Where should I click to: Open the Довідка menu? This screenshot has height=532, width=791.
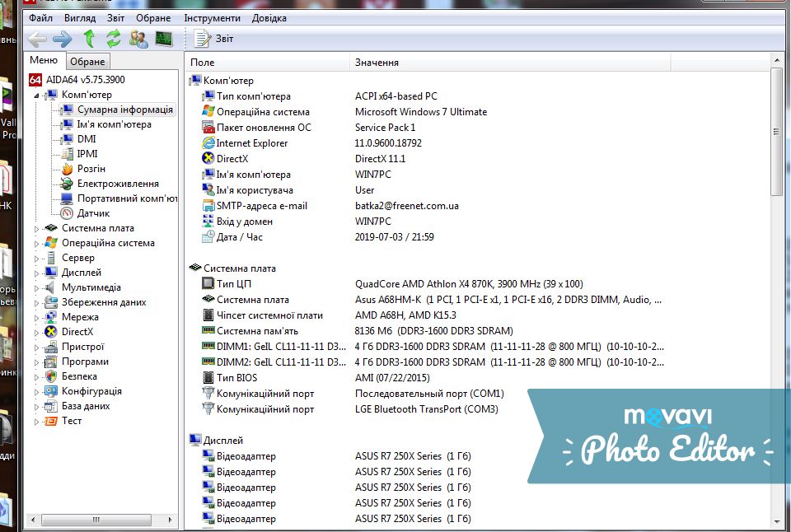pyautogui.click(x=269, y=18)
